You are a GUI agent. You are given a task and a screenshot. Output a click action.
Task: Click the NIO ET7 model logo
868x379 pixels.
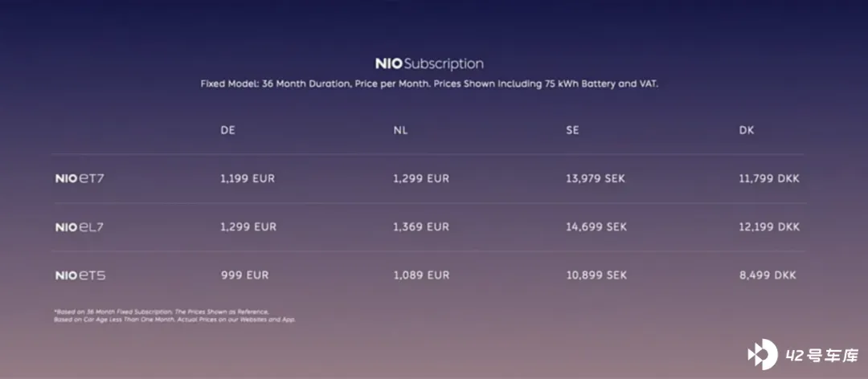79,179
